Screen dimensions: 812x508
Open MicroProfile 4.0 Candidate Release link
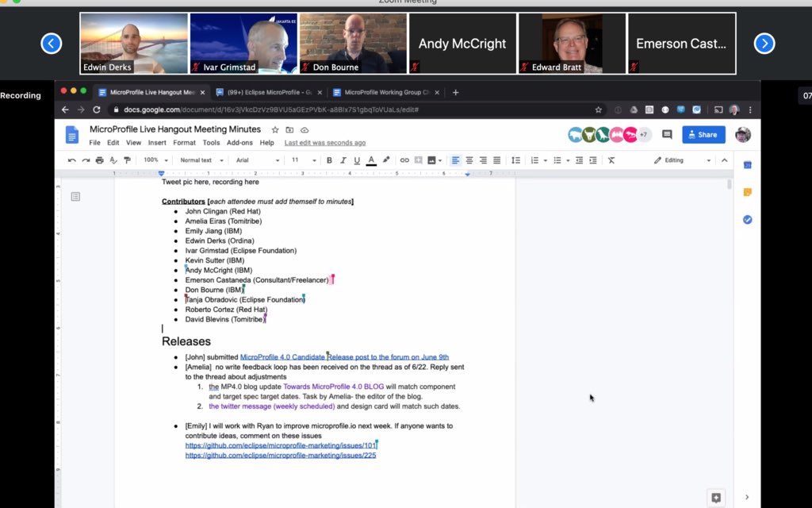[344, 357]
